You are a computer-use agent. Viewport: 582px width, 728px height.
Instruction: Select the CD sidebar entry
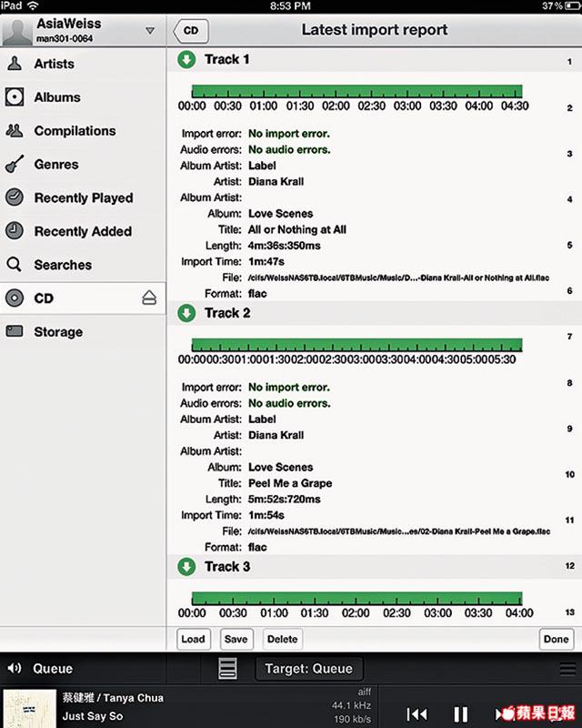[x=83, y=298]
